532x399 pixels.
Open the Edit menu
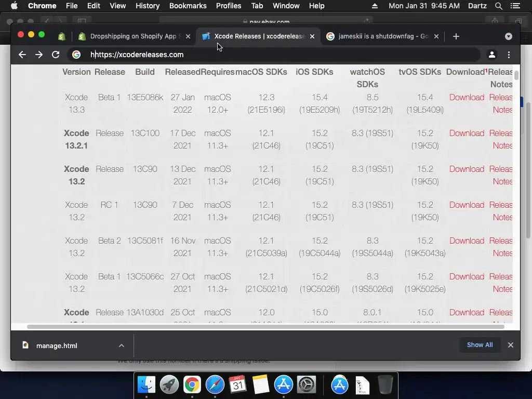[x=94, y=6]
